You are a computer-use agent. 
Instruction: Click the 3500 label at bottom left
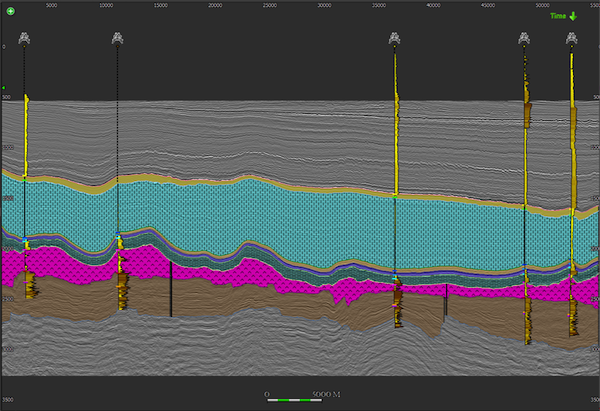[7, 400]
